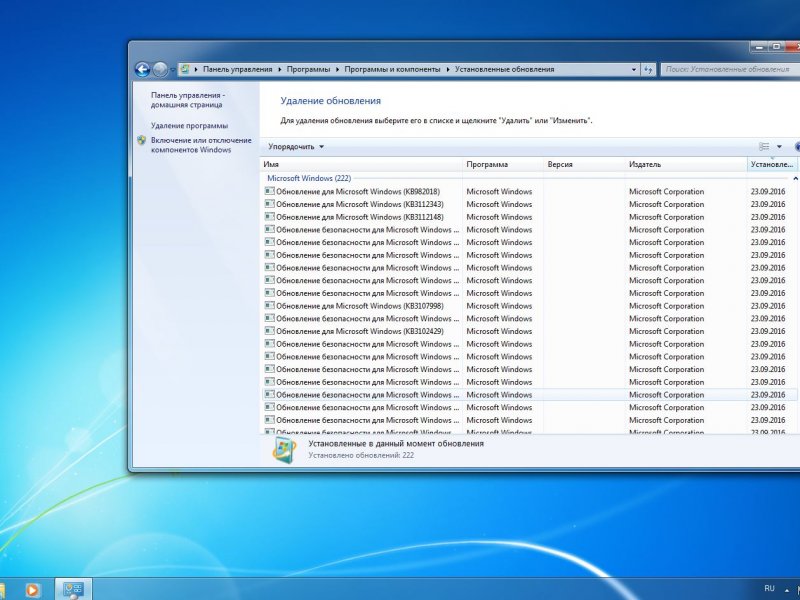
Task: Select the Программы и компоненты breadcrumb
Action: pyautogui.click(x=392, y=69)
